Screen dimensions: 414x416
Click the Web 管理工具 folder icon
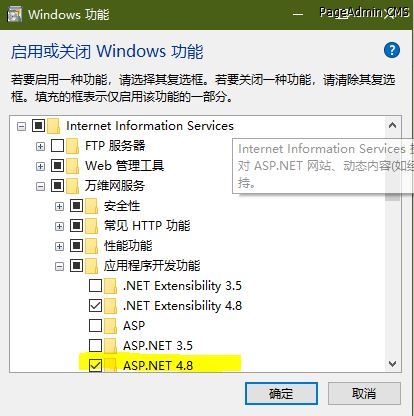(x=72, y=166)
